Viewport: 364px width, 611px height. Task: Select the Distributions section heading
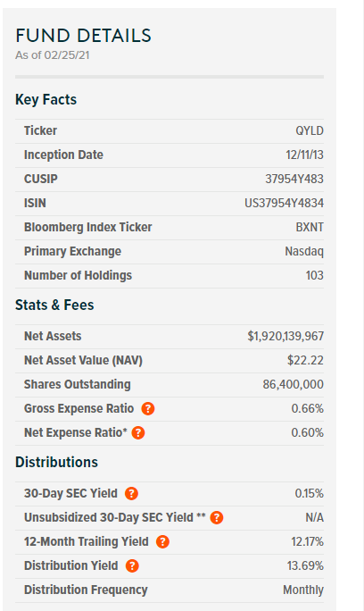coord(56,462)
